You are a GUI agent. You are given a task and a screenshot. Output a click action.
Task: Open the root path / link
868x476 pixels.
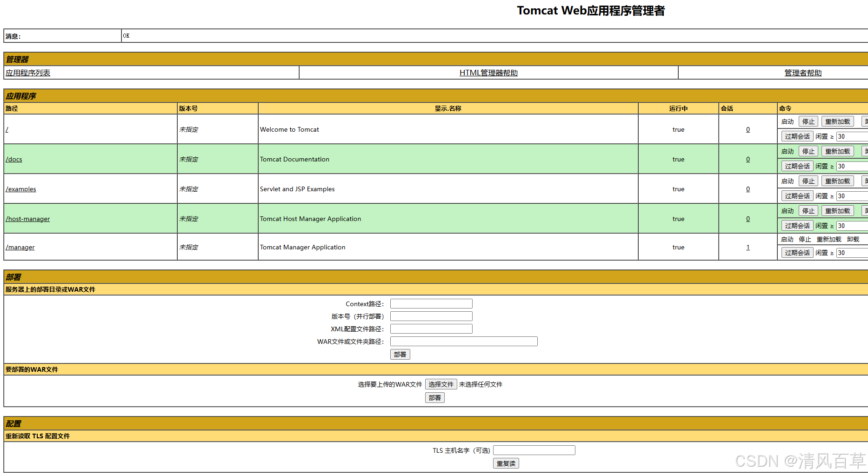coord(7,129)
